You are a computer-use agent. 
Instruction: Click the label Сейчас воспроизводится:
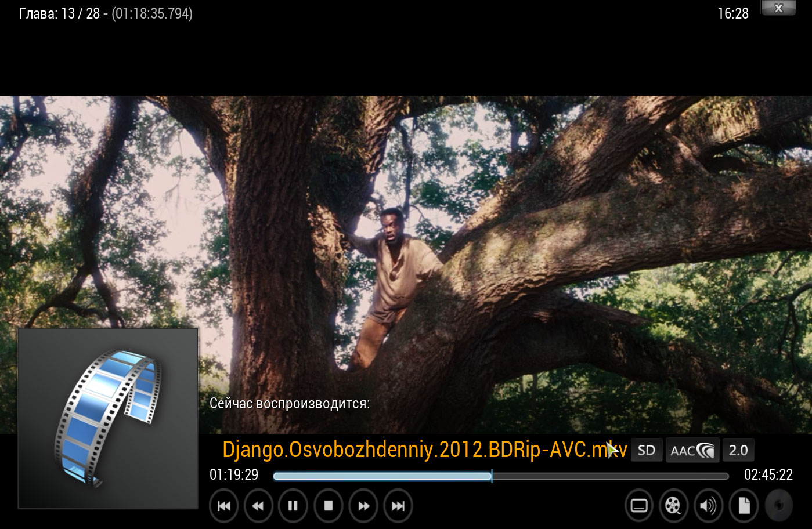coord(290,404)
